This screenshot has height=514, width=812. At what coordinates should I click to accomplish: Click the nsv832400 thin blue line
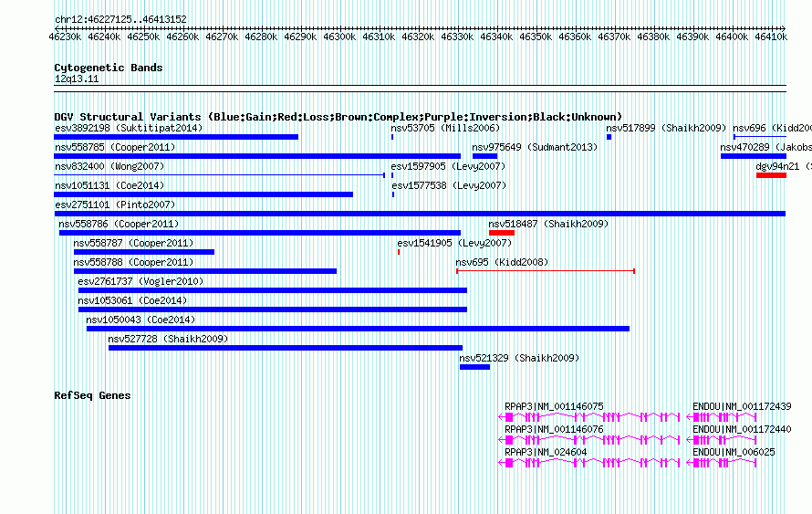(219, 175)
